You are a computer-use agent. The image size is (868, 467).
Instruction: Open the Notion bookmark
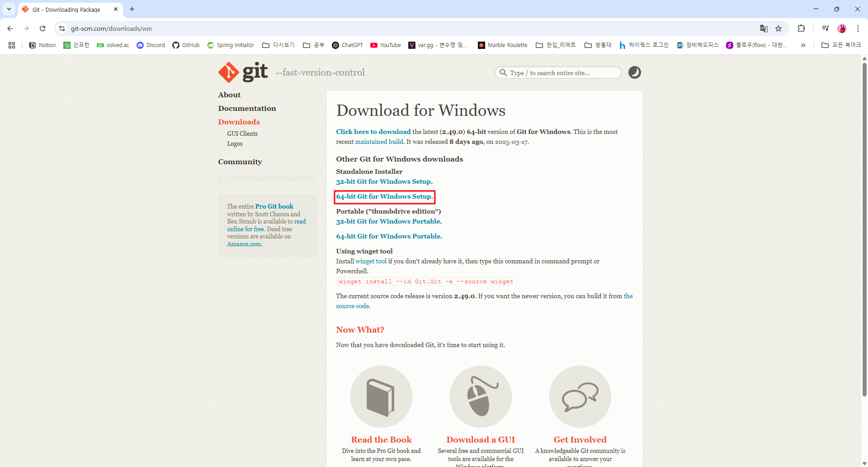click(42, 45)
